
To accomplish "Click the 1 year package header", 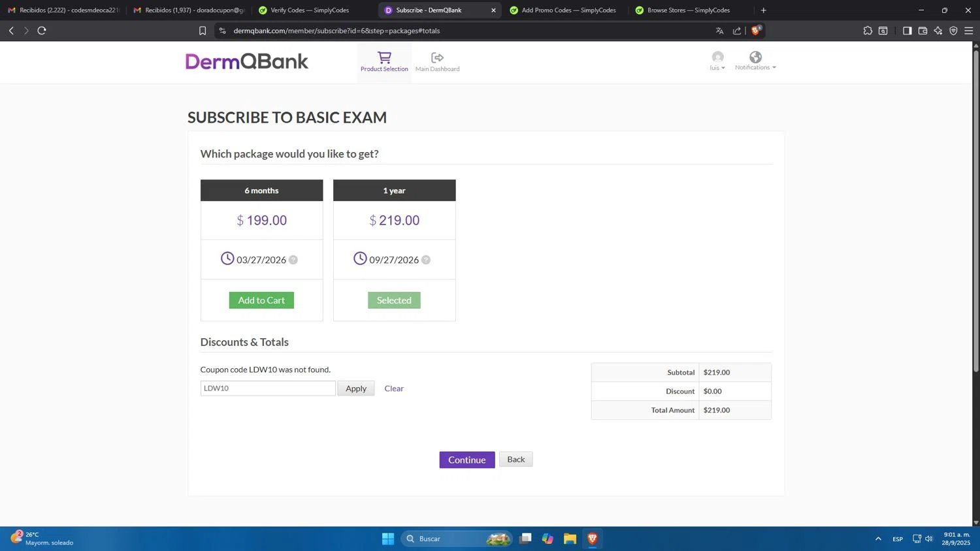I will coord(394,191).
